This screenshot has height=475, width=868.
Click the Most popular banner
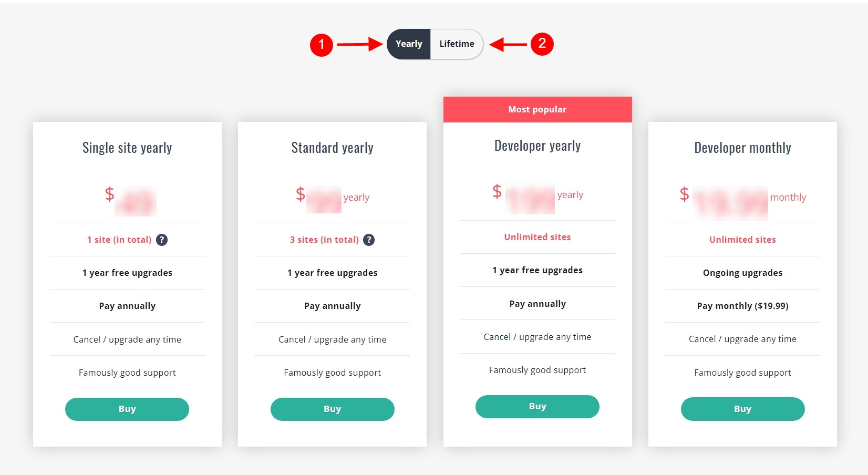(x=537, y=109)
